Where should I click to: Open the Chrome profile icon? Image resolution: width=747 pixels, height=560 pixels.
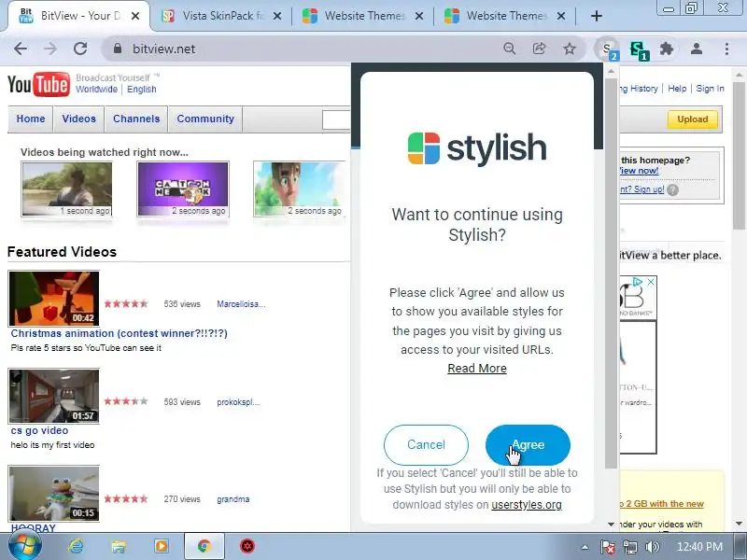coord(697,49)
